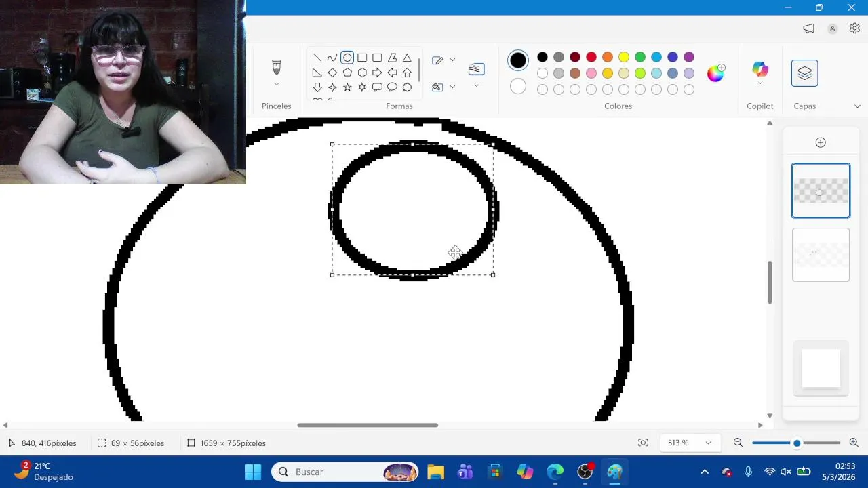
Task: Click the fit to window icon
Action: [643, 443]
